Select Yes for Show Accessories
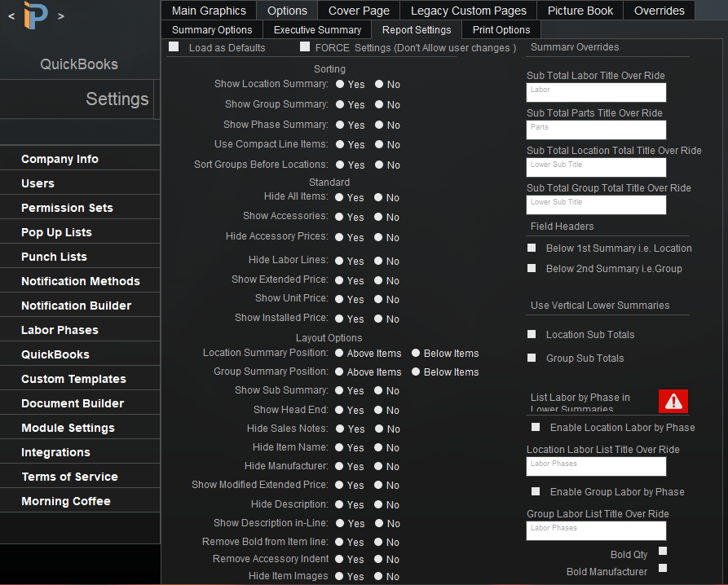 pyautogui.click(x=340, y=217)
